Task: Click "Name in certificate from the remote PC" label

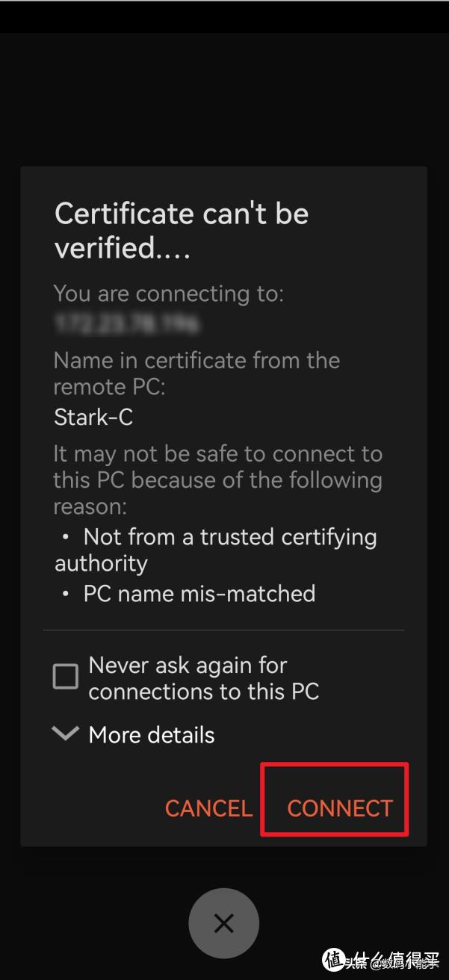Action: click(196, 373)
